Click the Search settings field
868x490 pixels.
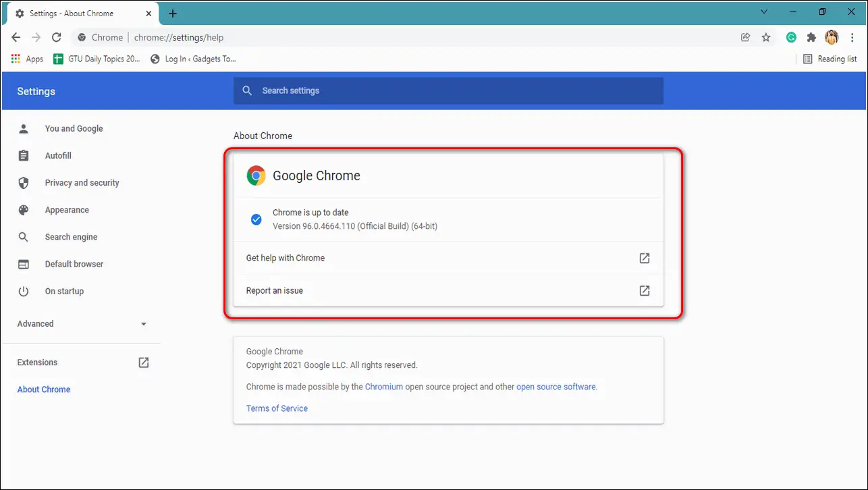click(448, 90)
